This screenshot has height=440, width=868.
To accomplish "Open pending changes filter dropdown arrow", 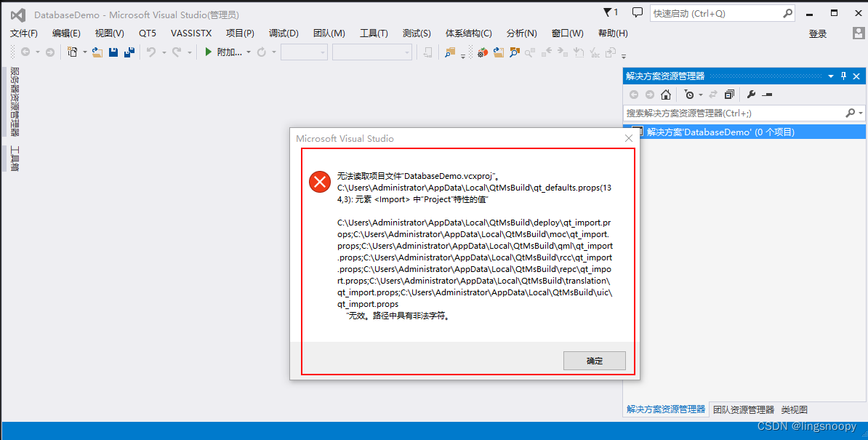I will click(x=700, y=95).
